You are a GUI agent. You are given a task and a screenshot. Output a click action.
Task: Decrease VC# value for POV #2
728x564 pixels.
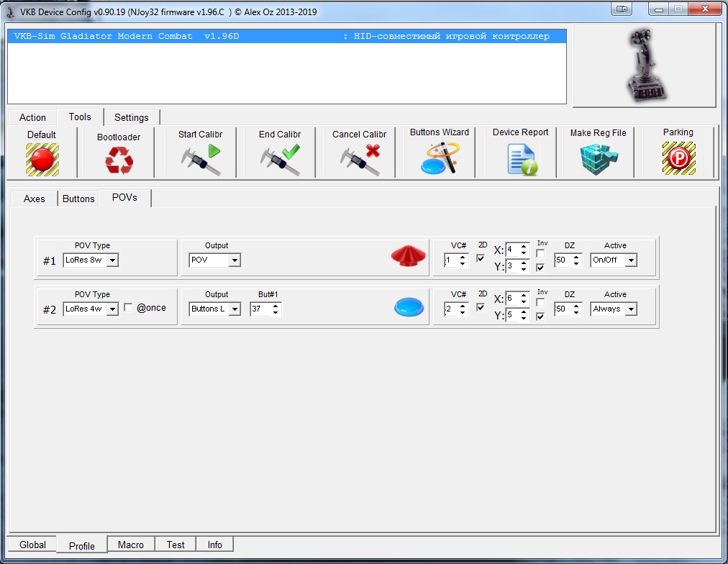(x=463, y=312)
